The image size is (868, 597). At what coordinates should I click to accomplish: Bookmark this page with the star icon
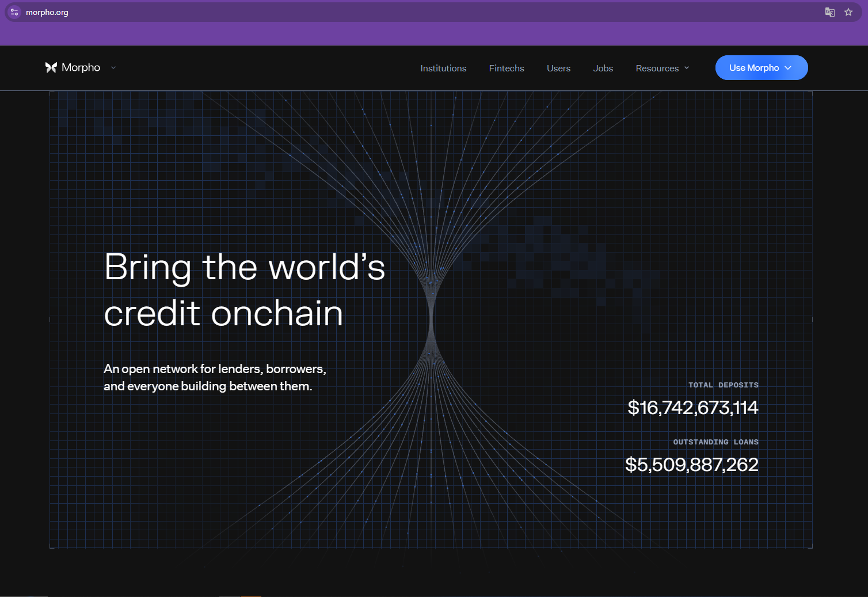pyautogui.click(x=848, y=12)
